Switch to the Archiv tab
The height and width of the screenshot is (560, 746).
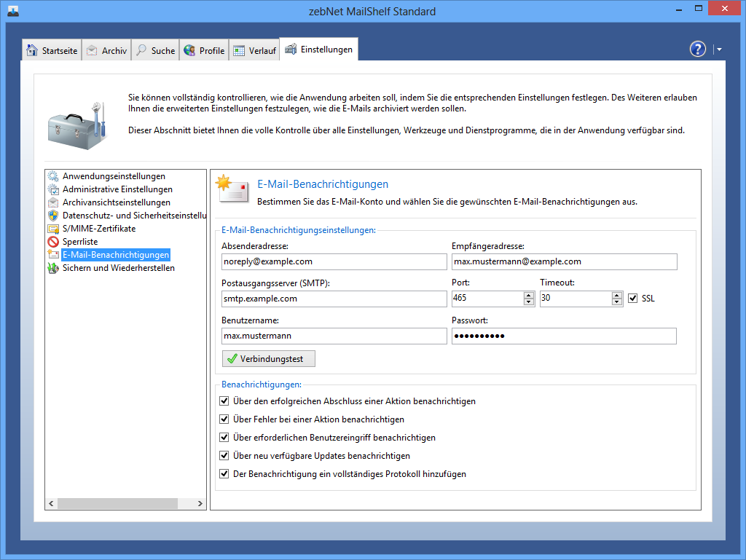point(106,50)
